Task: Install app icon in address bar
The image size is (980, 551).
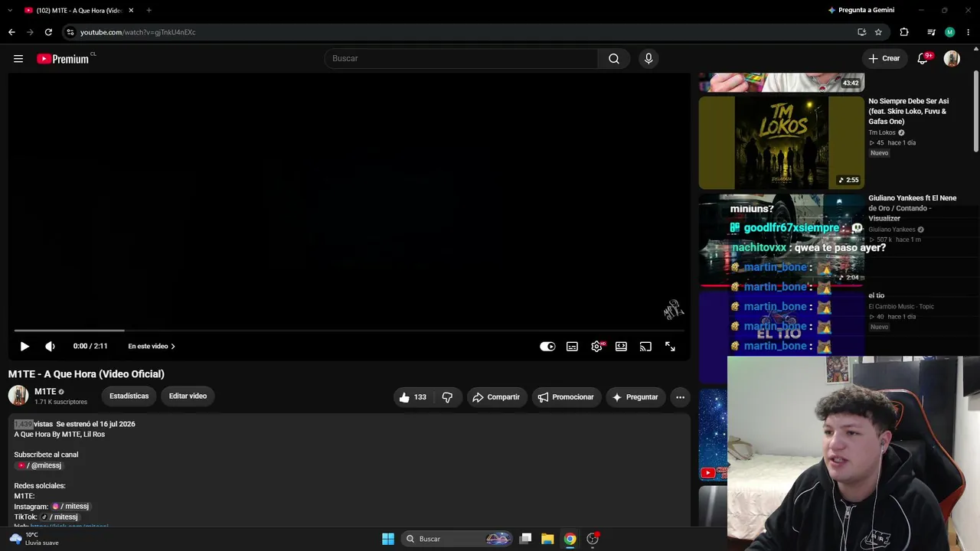Action: (x=861, y=32)
